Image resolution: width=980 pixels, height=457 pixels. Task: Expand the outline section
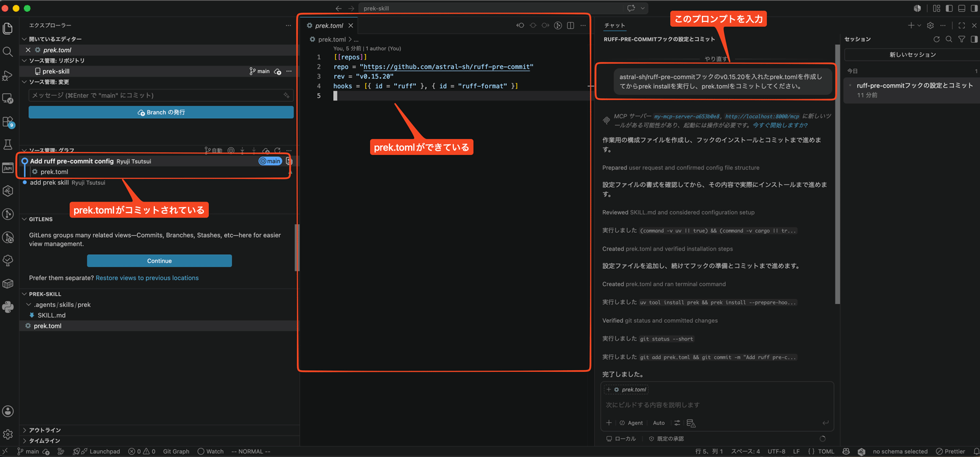point(24,430)
